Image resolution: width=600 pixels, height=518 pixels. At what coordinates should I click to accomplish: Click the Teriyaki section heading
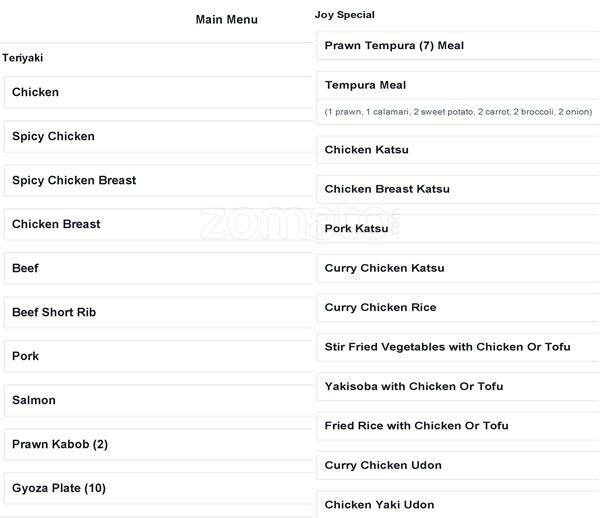tap(25, 58)
